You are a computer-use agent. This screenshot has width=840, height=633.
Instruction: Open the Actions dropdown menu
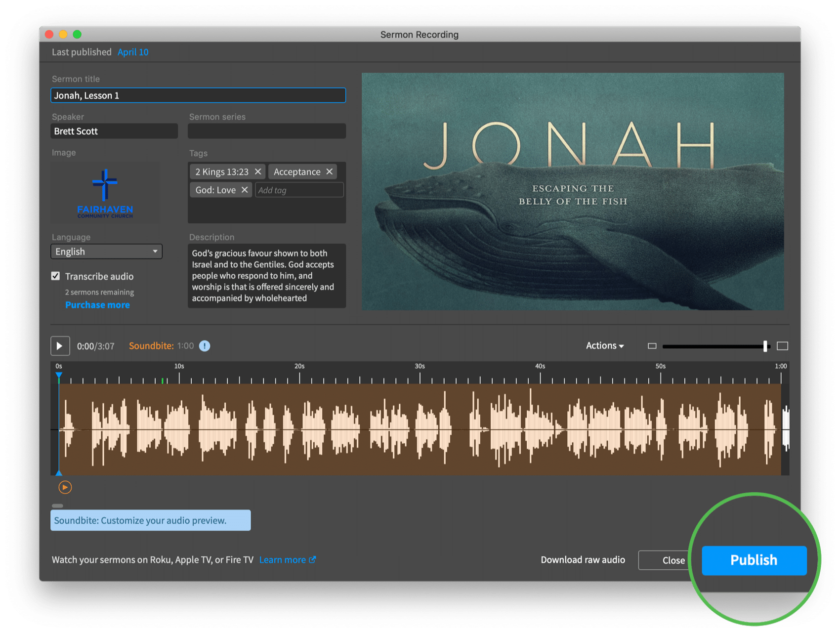point(605,346)
